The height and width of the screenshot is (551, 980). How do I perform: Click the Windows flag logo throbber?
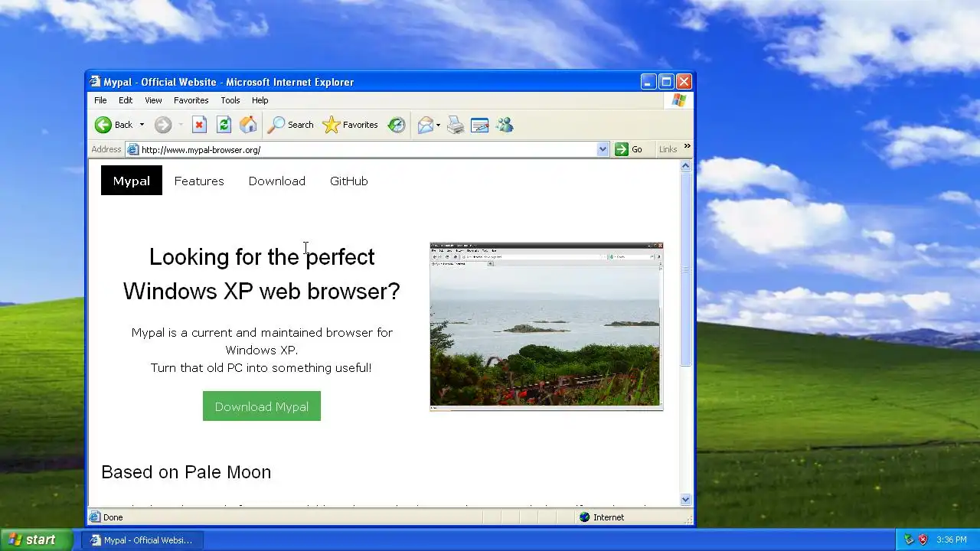(678, 100)
